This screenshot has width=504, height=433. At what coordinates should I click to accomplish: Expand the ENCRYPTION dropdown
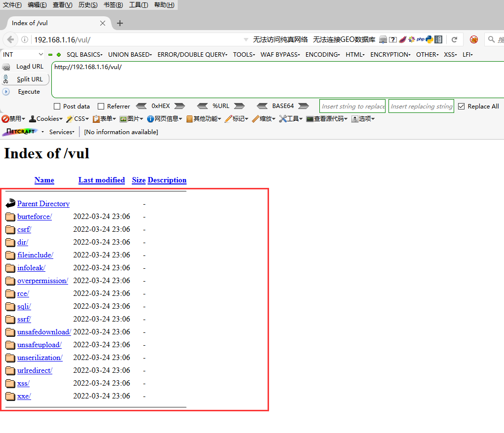[x=390, y=55]
